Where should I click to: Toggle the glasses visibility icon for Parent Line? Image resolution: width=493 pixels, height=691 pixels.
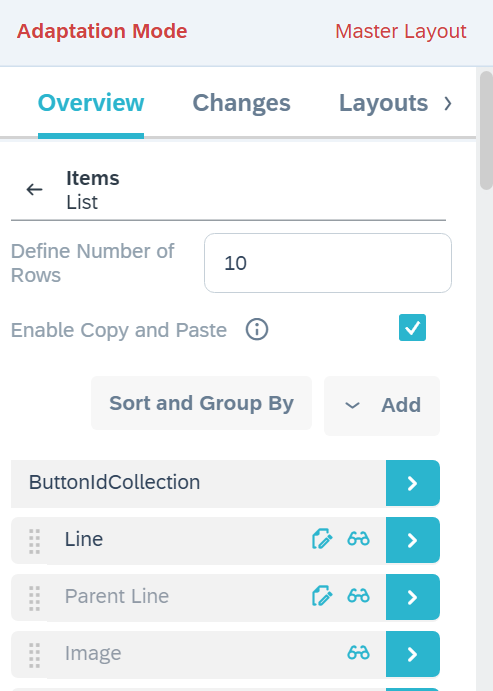358,596
